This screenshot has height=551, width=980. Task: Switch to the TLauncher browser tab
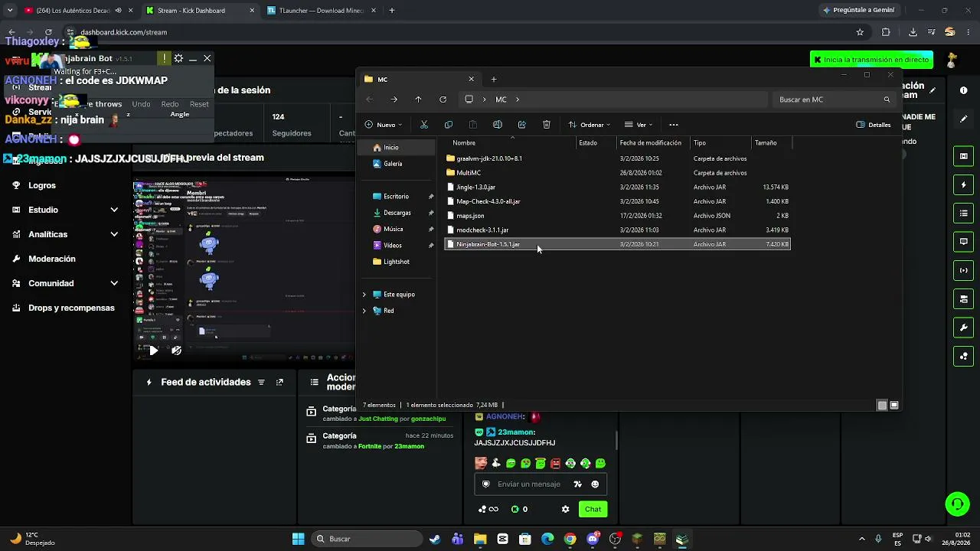tap(322, 11)
